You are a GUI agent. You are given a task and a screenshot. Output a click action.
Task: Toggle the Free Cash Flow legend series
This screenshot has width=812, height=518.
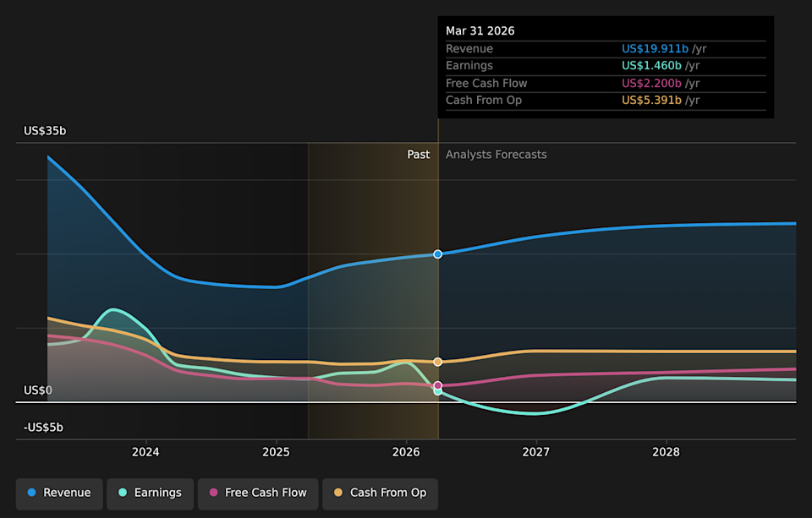(x=258, y=493)
